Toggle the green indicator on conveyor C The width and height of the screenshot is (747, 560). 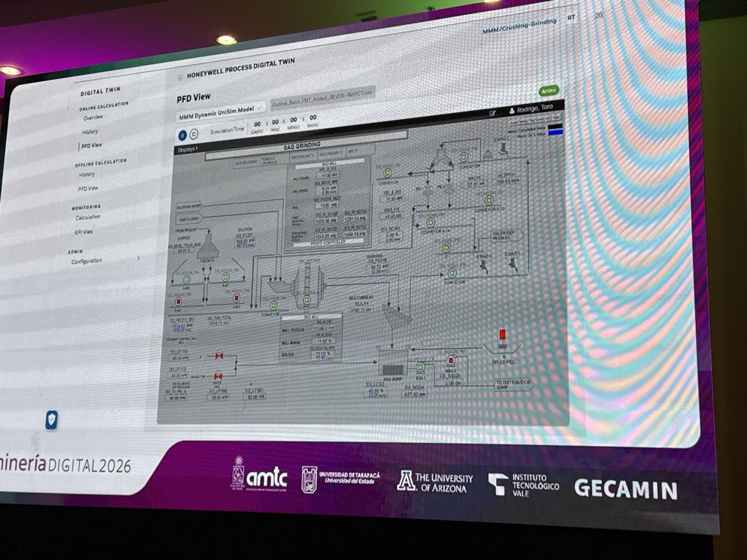[446, 247]
